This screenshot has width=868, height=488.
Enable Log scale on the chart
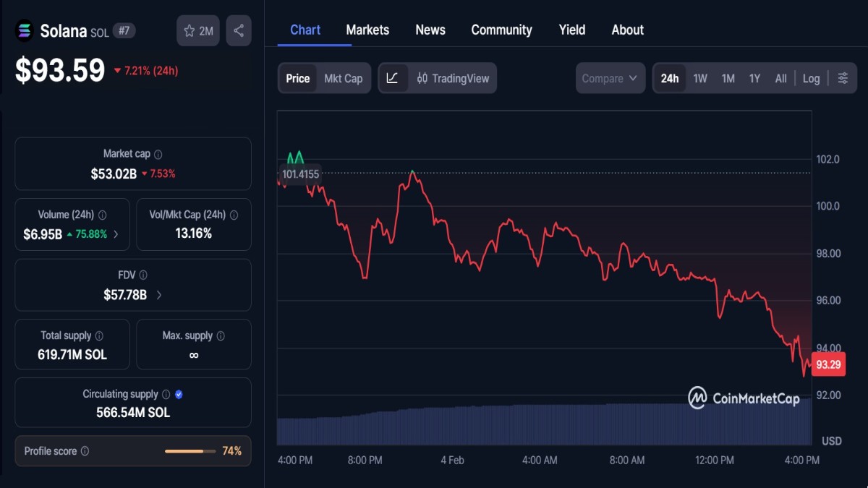811,78
